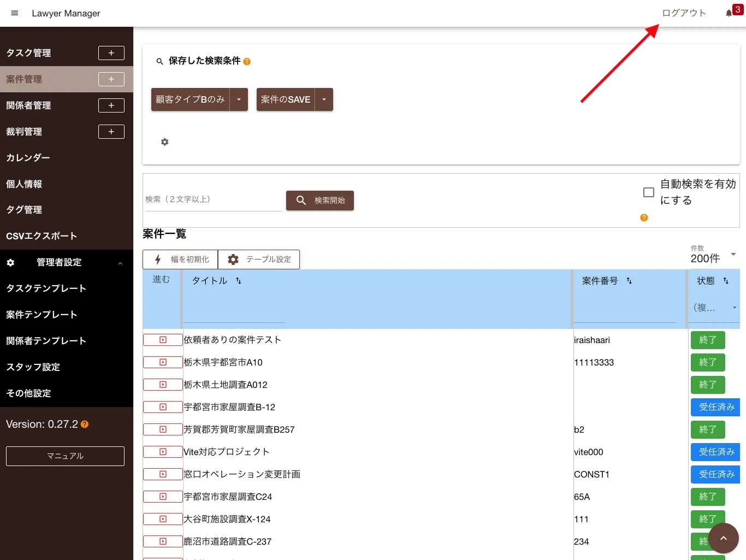Enable 自動検索を有効にする checkbox
746x560 pixels.
[649, 192]
